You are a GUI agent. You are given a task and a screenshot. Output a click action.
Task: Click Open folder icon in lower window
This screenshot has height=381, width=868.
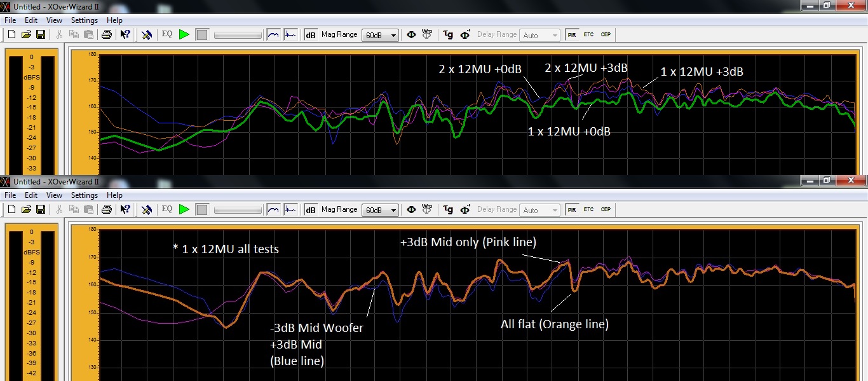(26, 209)
